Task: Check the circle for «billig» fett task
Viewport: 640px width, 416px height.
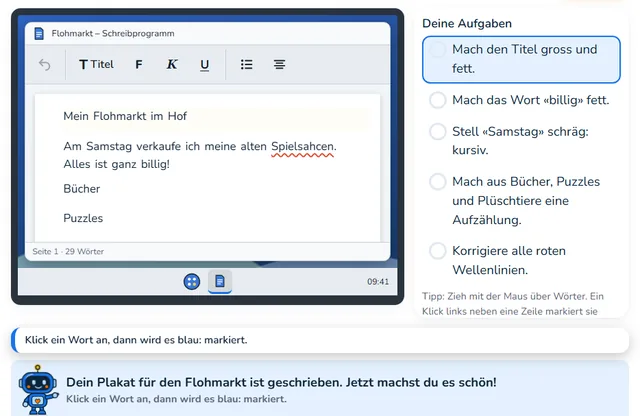Action: click(x=438, y=100)
